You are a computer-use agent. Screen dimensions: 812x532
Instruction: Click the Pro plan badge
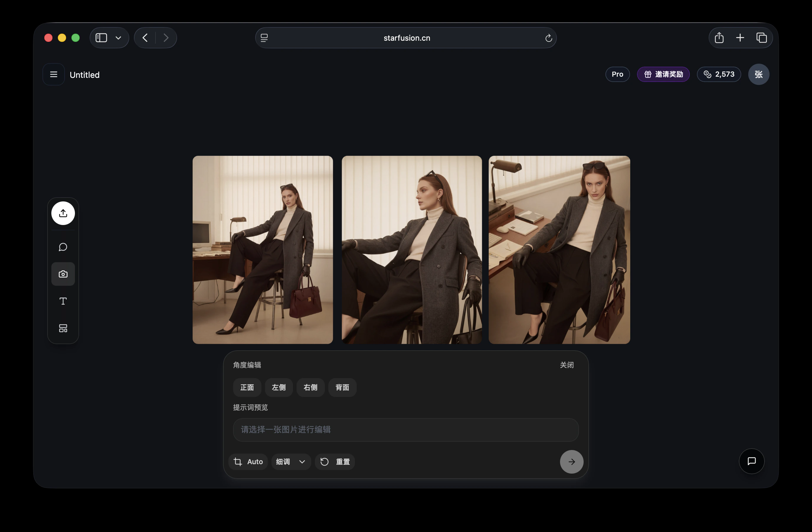click(x=617, y=74)
